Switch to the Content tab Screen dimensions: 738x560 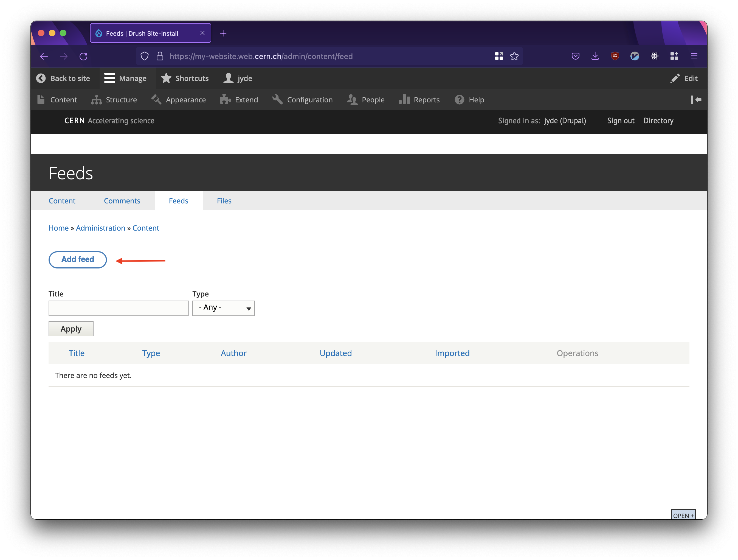(x=62, y=201)
